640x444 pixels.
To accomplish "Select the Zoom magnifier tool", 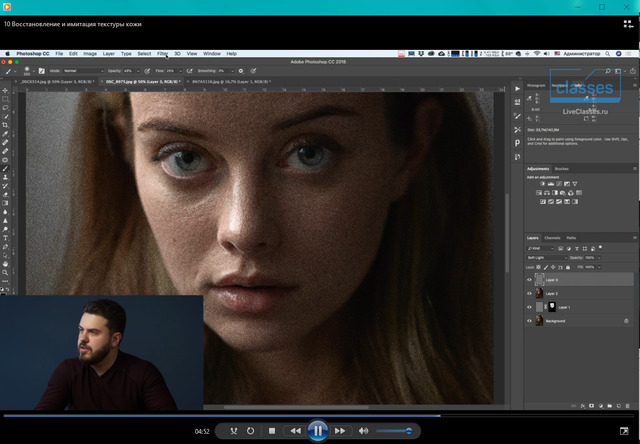I will (6, 272).
